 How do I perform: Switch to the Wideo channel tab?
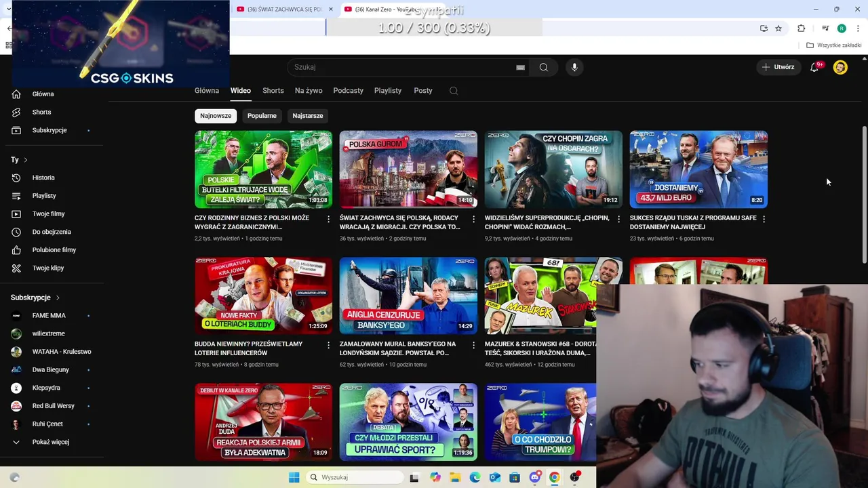click(241, 91)
